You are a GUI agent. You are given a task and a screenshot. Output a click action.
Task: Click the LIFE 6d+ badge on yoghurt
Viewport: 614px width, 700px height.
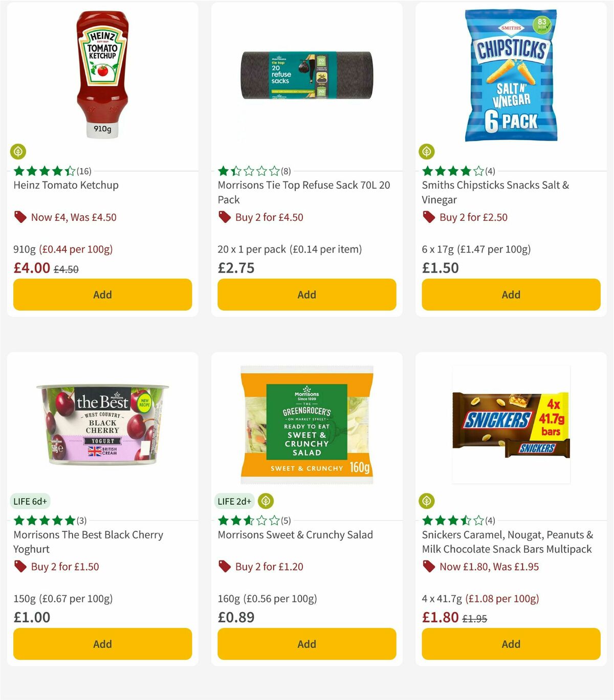[31, 501]
